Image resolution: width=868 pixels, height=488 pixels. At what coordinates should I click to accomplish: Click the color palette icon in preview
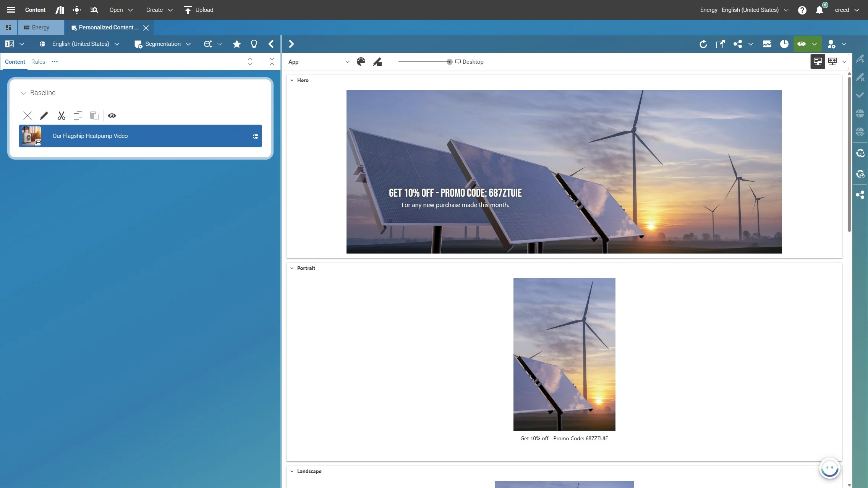[x=361, y=62]
